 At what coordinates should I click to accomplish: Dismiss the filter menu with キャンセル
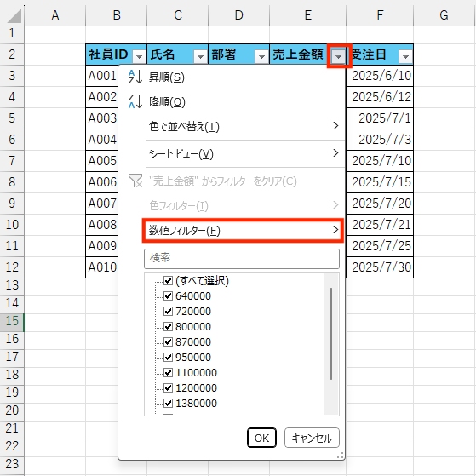point(312,438)
